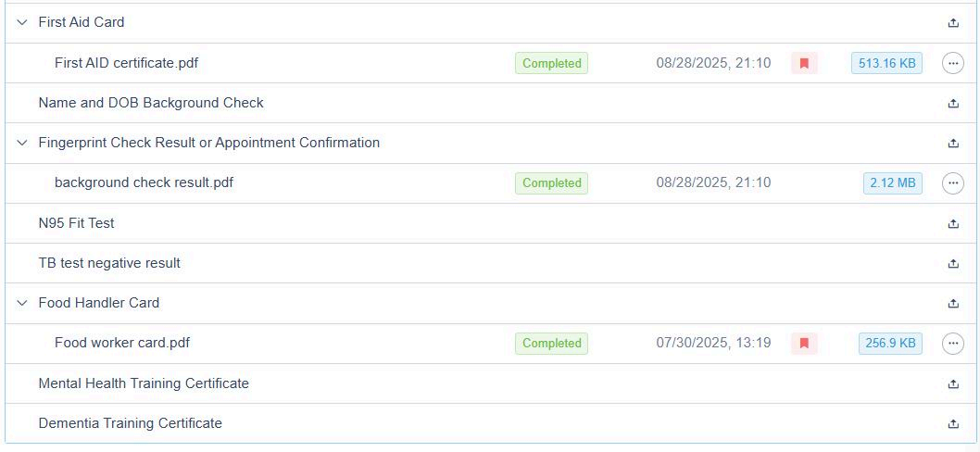Upload file for Mental Health Training Certificate
This screenshot has height=452, width=980.
point(953,384)
